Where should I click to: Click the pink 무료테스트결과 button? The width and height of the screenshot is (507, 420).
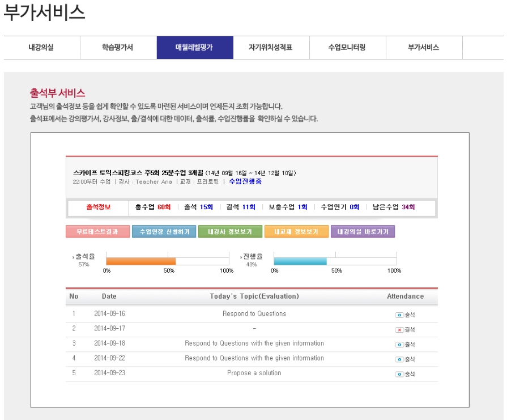[97, 232]
